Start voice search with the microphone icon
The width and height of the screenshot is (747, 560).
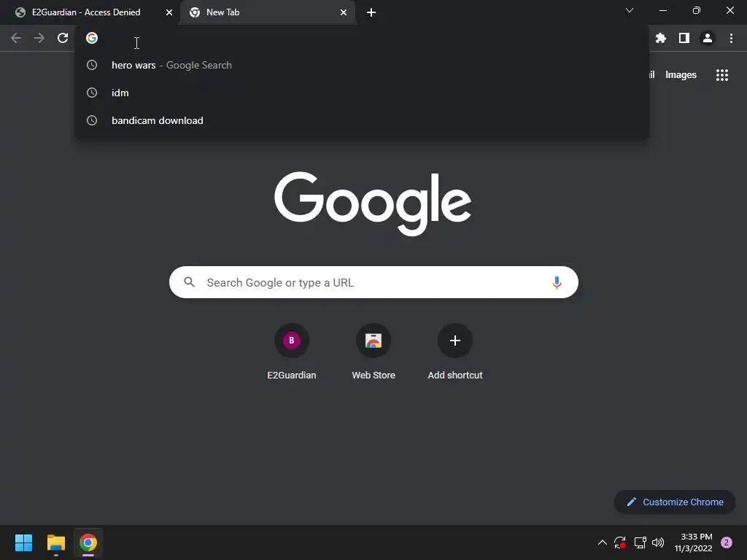point(557,282)
